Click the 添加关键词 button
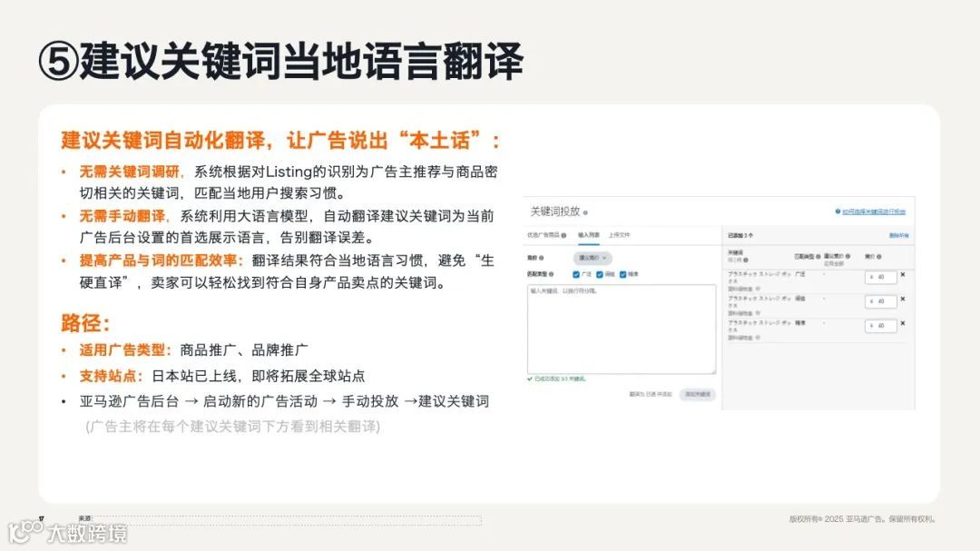The image size is (980, 551). (x=698, y=395)
